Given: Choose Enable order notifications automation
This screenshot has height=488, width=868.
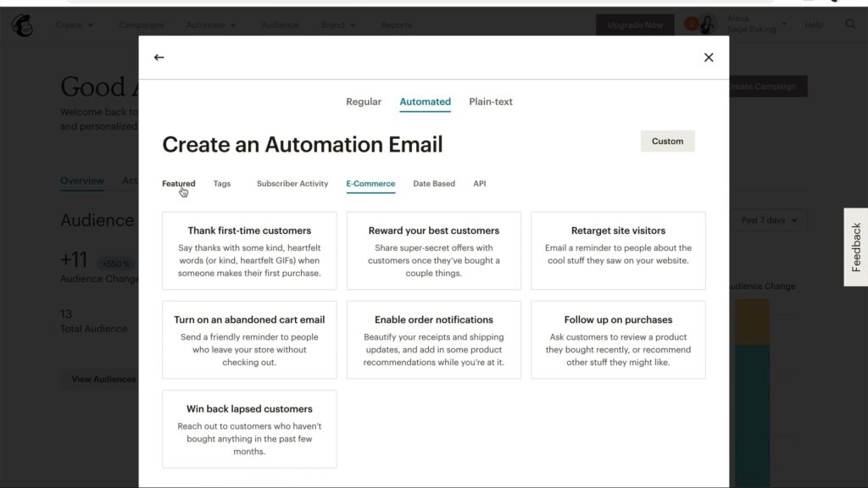Looking at the screenshot, I should pyautogui.click(x=433, y=340).
